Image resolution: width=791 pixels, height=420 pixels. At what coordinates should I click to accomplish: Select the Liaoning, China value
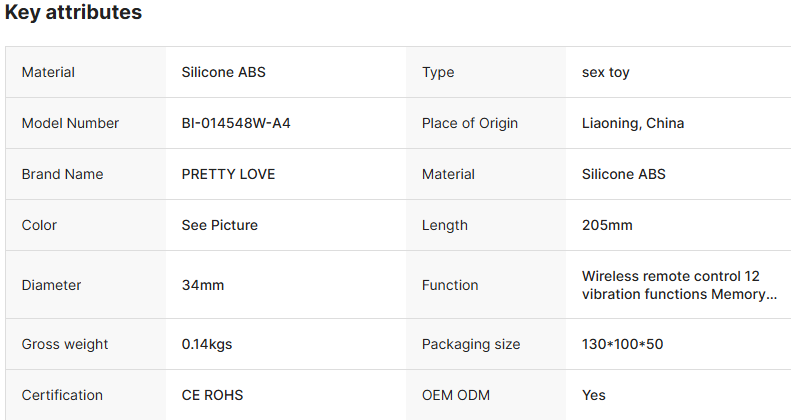(633, 124)
